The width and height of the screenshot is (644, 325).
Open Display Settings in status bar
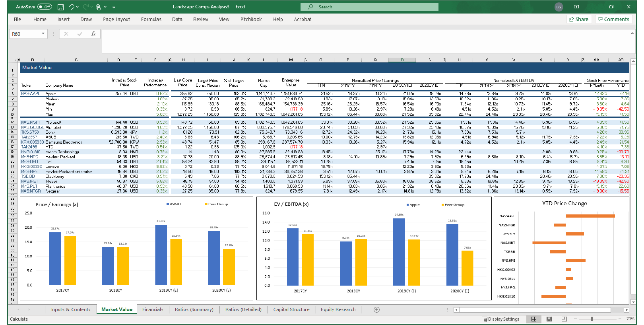[500, 319]
